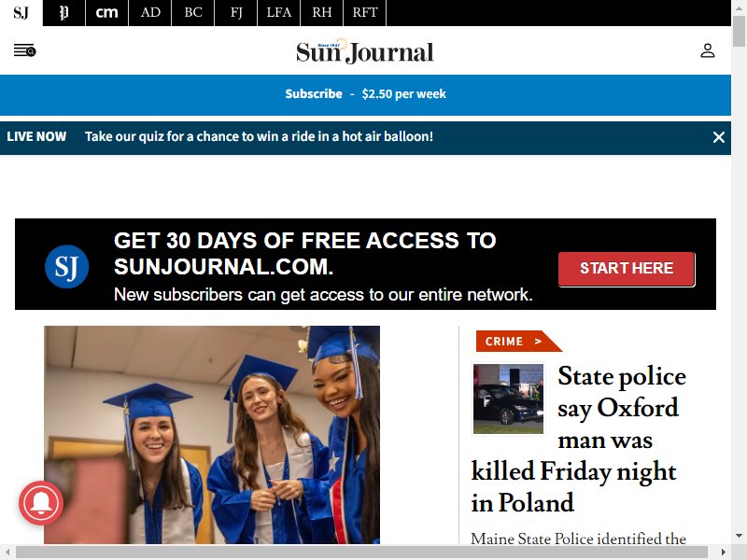Open the graduates photo thumbnail

[x=212, y=434]
